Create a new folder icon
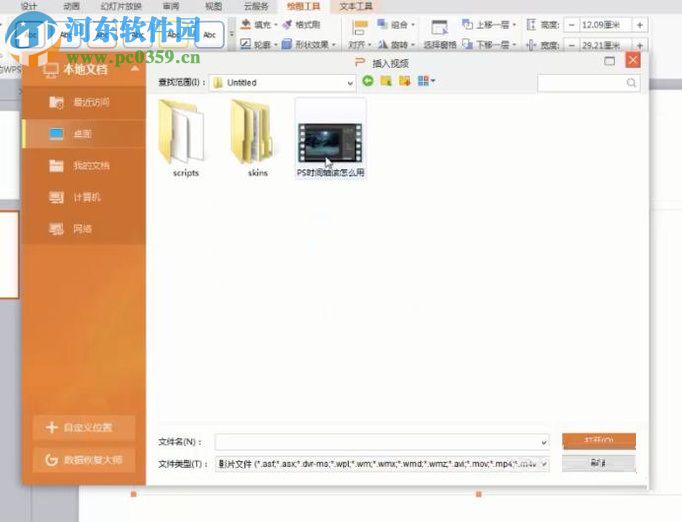Viewport: 682px width, 522px height. 405,81
